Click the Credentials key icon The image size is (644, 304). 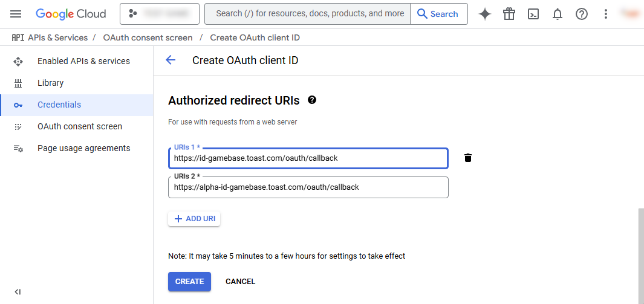pos(18,105)
